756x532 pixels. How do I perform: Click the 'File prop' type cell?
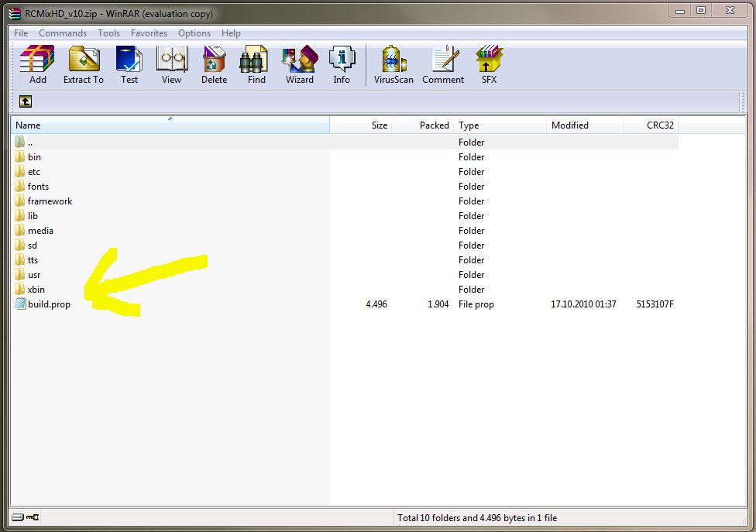(x=476, y=304)
